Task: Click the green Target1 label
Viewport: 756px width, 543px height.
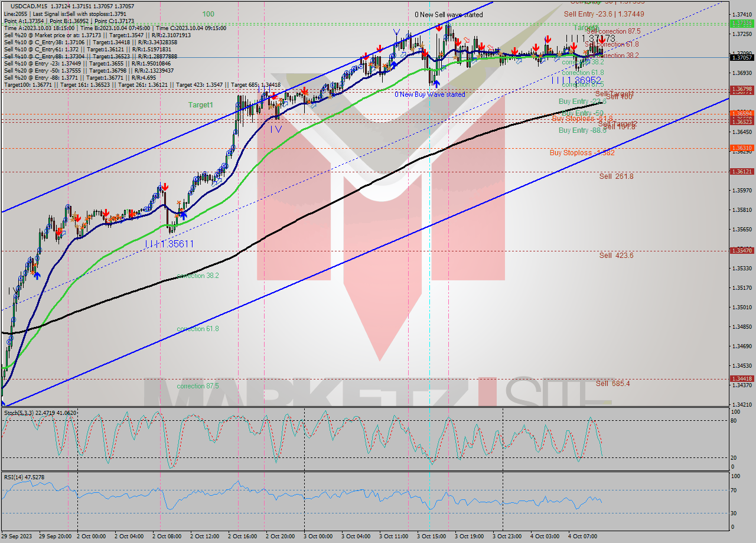Action: [x=201, y=104]
